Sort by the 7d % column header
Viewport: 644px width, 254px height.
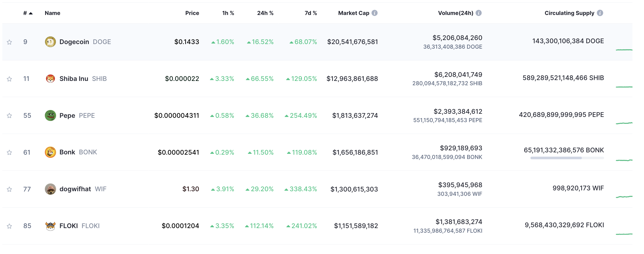click(310, 13)
